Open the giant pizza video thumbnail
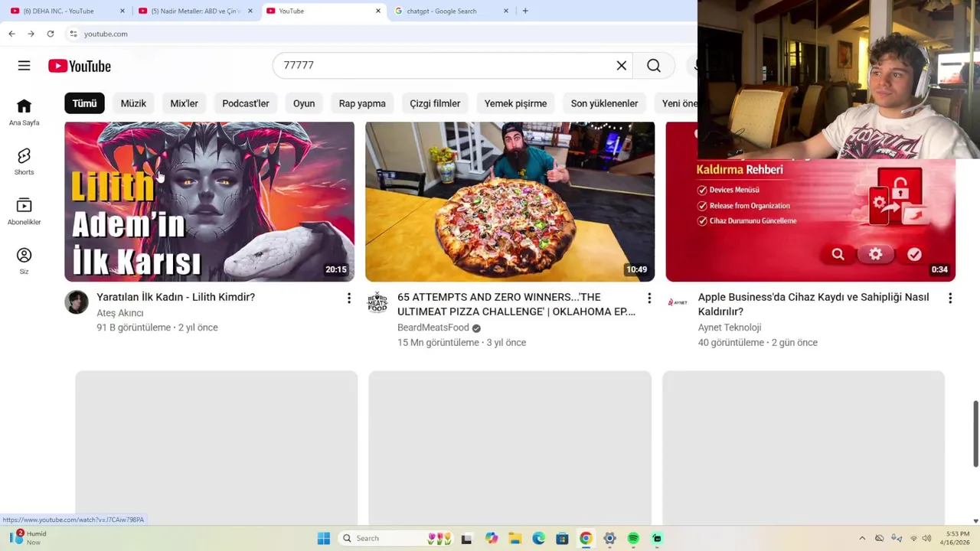The height and width of the screenshot is (551, 980). [510, 201]
